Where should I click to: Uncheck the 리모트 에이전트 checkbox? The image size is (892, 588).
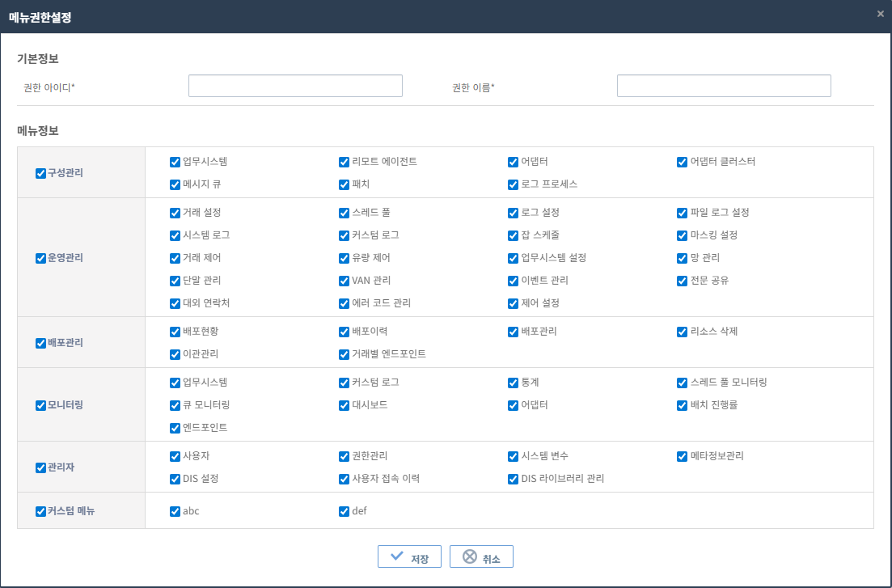click(344, 162)
